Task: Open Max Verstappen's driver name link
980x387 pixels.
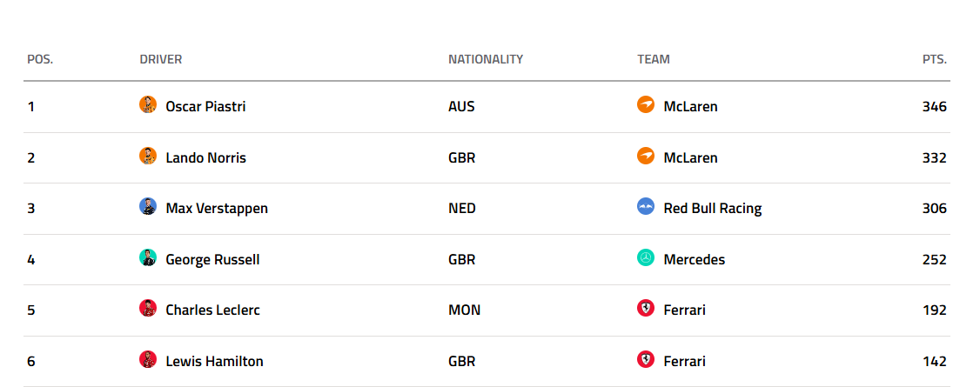Action: [x=217, y=209]
